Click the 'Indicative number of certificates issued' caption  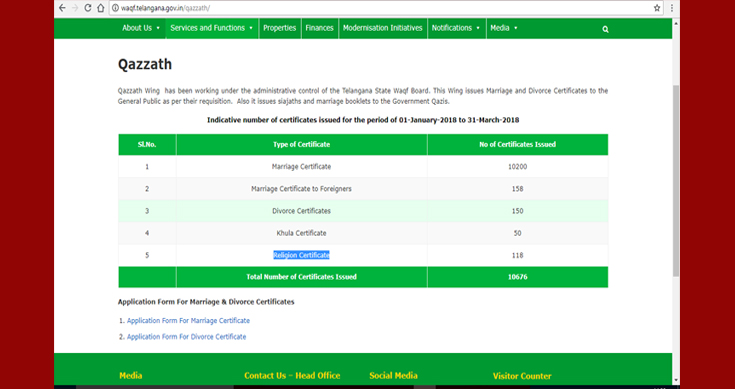363,120
